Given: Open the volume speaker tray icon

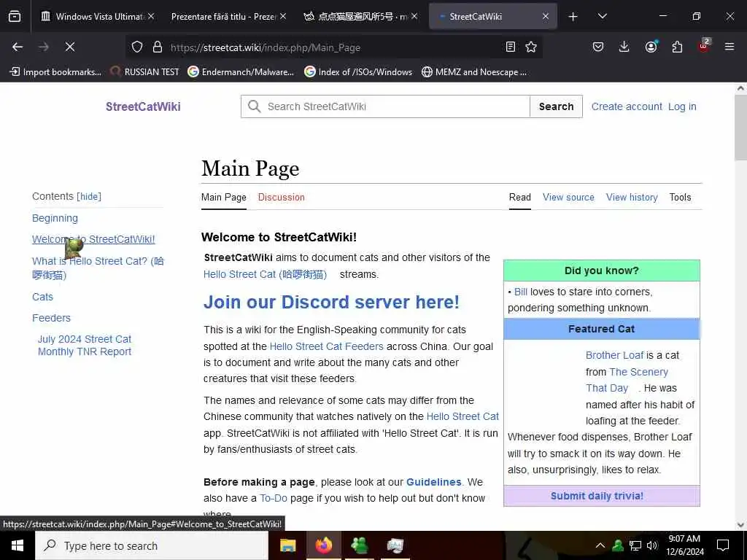Looking at the screenshot, I should click(x=651, y=545).
